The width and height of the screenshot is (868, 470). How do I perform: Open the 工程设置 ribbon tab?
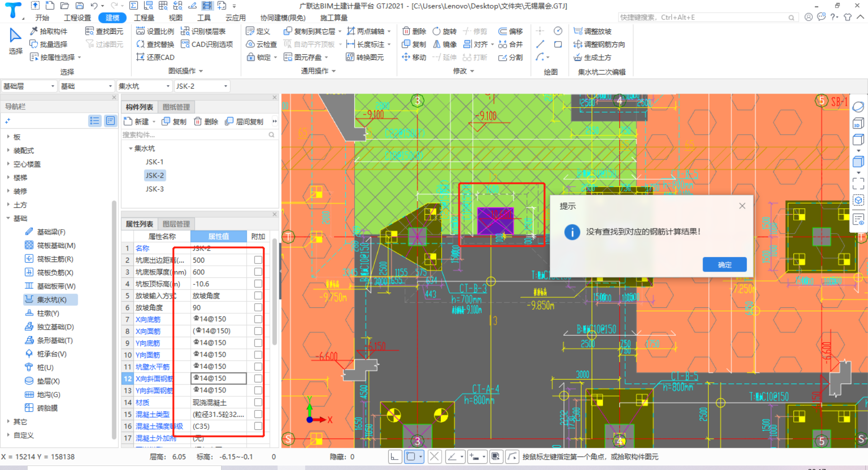[x=77, y=18]
